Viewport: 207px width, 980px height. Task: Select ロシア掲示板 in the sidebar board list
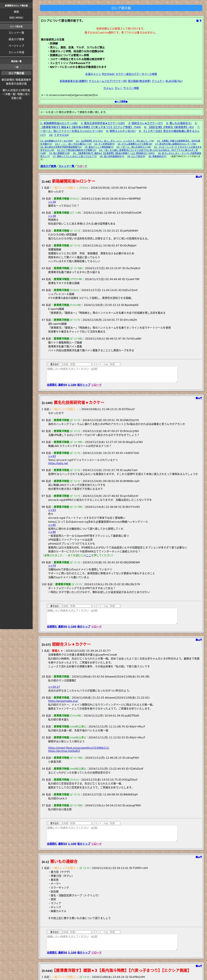click(16, 73)
